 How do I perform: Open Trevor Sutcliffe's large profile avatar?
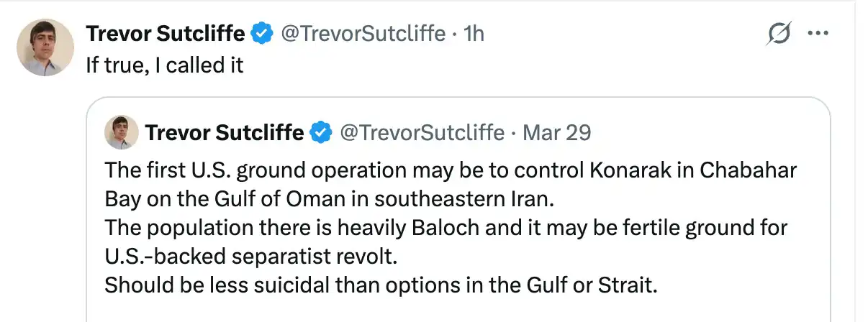click(45, 47)
